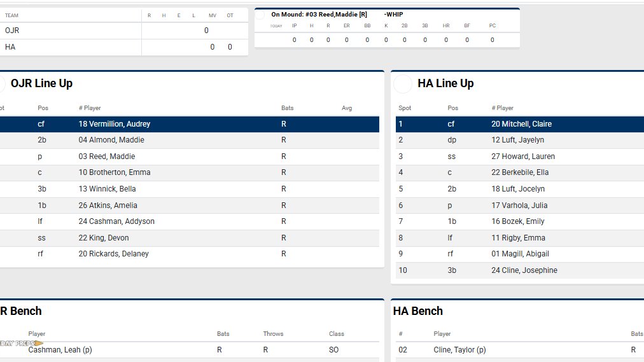Screen dimensions: 644x362
Task: Select player 03 Reed, Maddie in lineup
Action: [107, 157]
